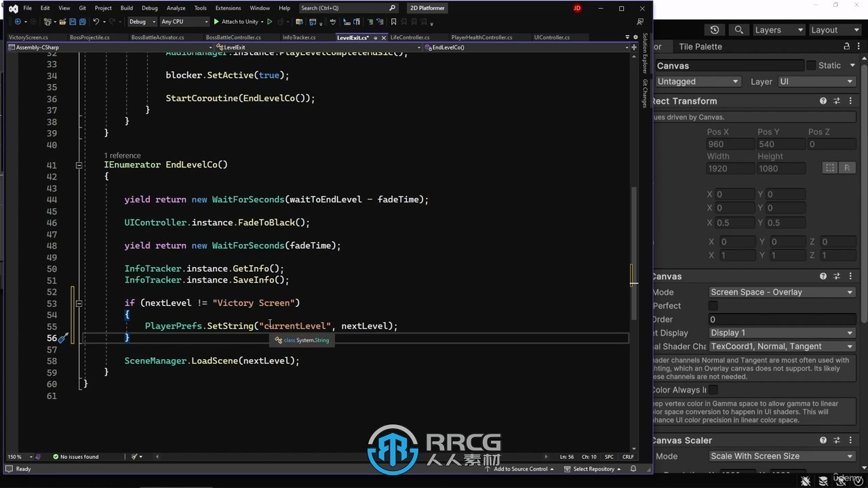Viewport: 868px width, 488px height.
Task: Click the Split editor icon beside EndLevelCo
Action: coord(633,47)
